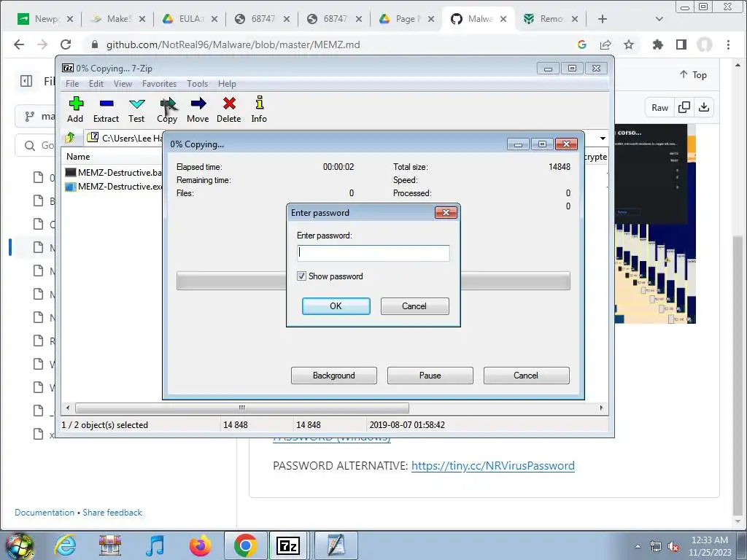Launch Internet Explorer from taskbar
This screenshot has width=747, height=560.
[x=65, y=545]
